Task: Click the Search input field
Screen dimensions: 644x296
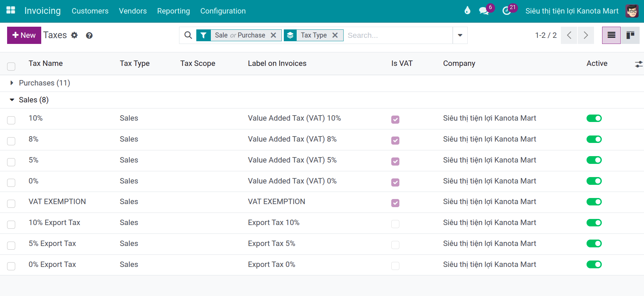Action: [398, 35]
